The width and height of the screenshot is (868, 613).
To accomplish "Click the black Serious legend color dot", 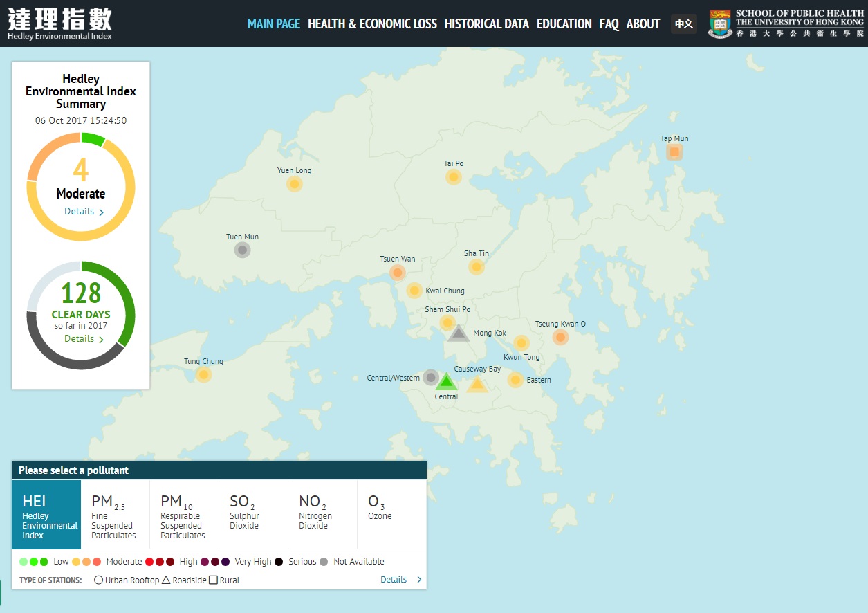I will pos(279,562).
